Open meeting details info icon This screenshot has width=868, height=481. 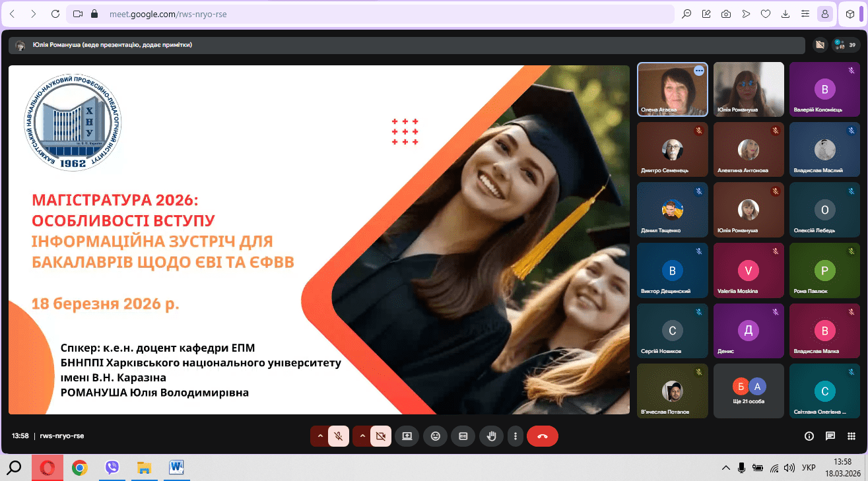809,436
